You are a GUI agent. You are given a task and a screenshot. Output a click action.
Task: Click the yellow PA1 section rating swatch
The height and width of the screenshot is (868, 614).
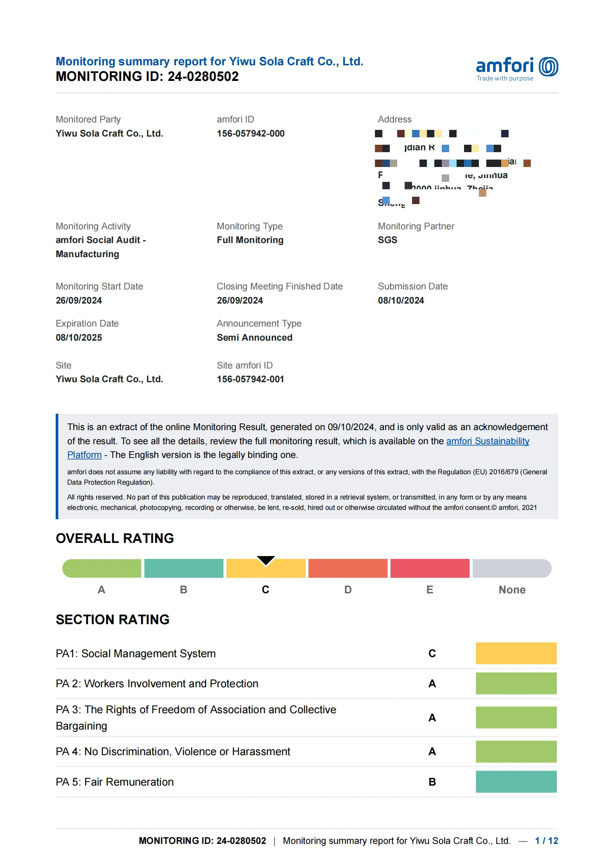click(x=516, y=653)
